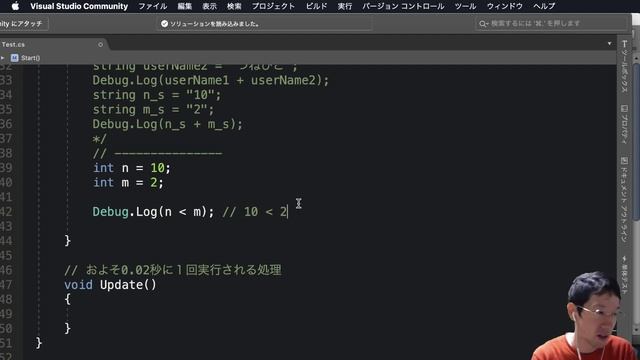Open the バージョン コントロール menu
Viewport: 640px width, 360px height.
tap(403, 6)
